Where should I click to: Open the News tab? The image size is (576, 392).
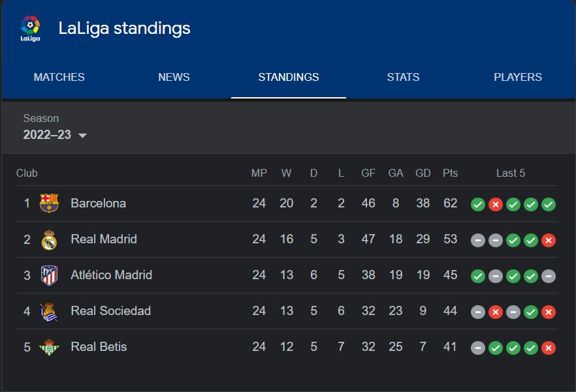click(x=174, y=77)
